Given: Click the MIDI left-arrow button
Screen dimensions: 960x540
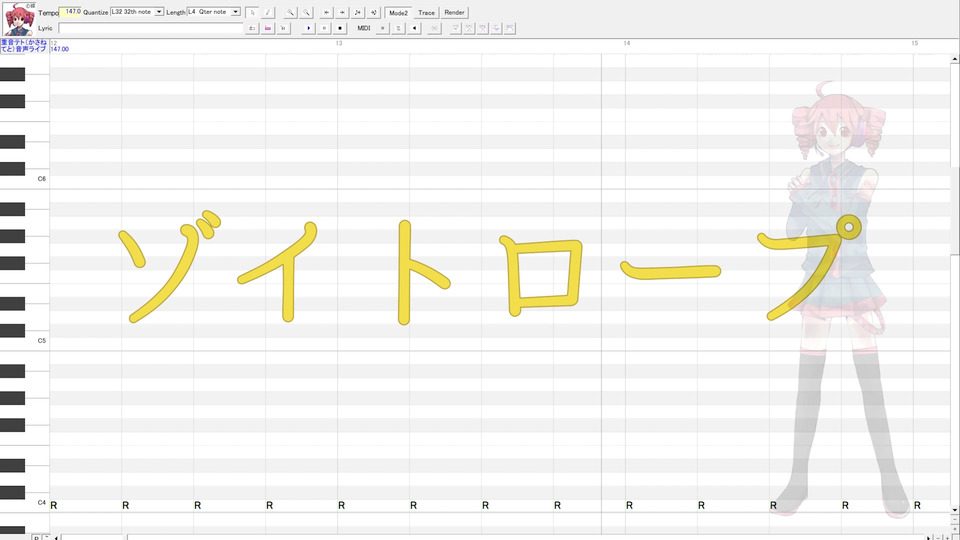Looking at the screenshot, I should click(x=414, y=28).
